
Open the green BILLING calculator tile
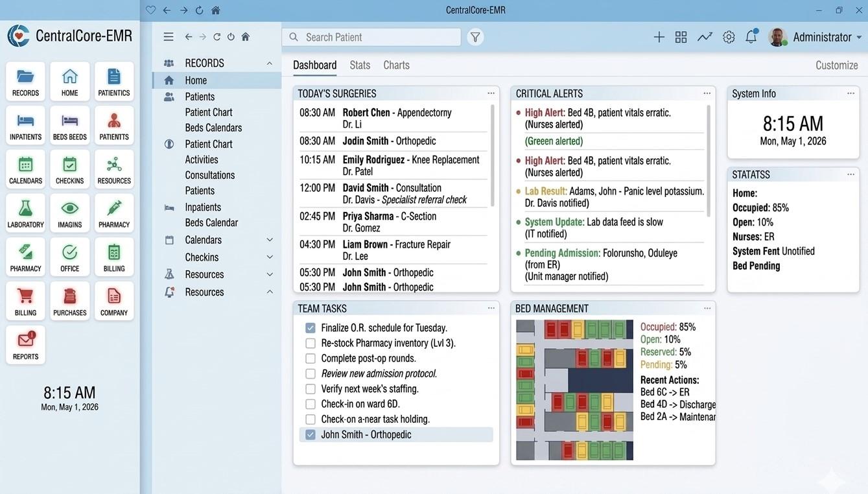114,257
